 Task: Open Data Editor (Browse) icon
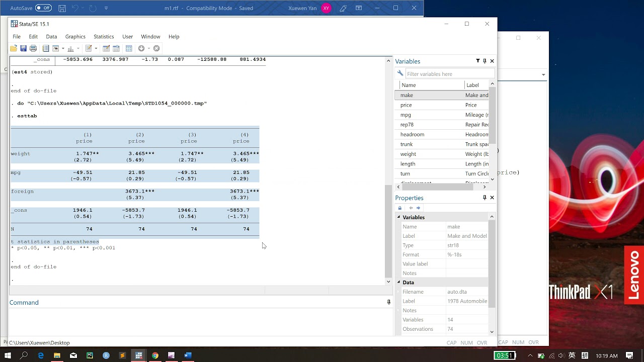[116, 48]
